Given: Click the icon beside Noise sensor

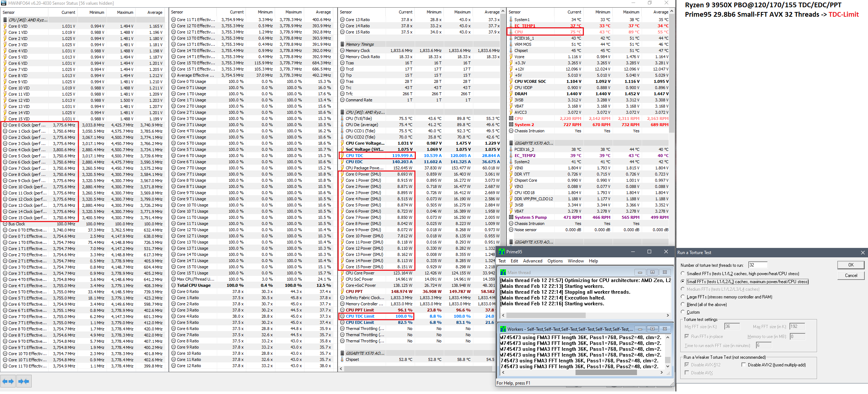Looking at the screenshot, I should pyautogui.click(x=511, y=230).
